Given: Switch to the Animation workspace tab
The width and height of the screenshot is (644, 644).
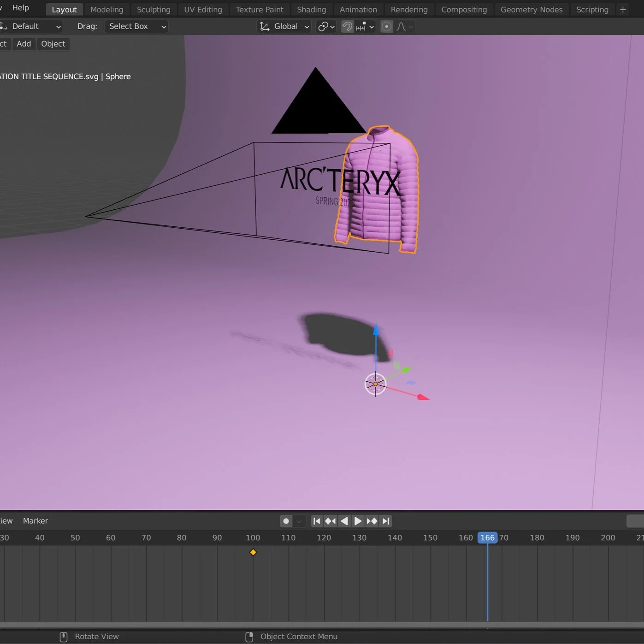Looking at the screenshot, I should point(358,10).
